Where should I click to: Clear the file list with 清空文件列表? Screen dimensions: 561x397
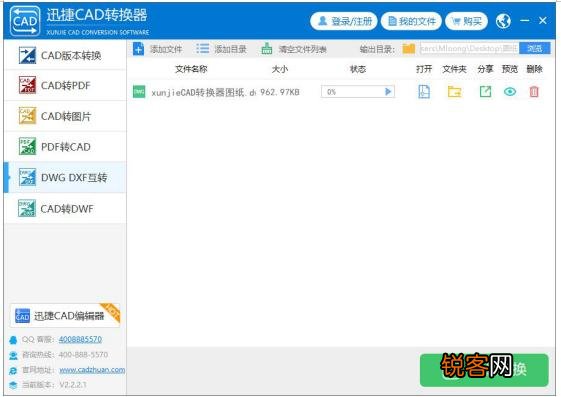(294, 49)
